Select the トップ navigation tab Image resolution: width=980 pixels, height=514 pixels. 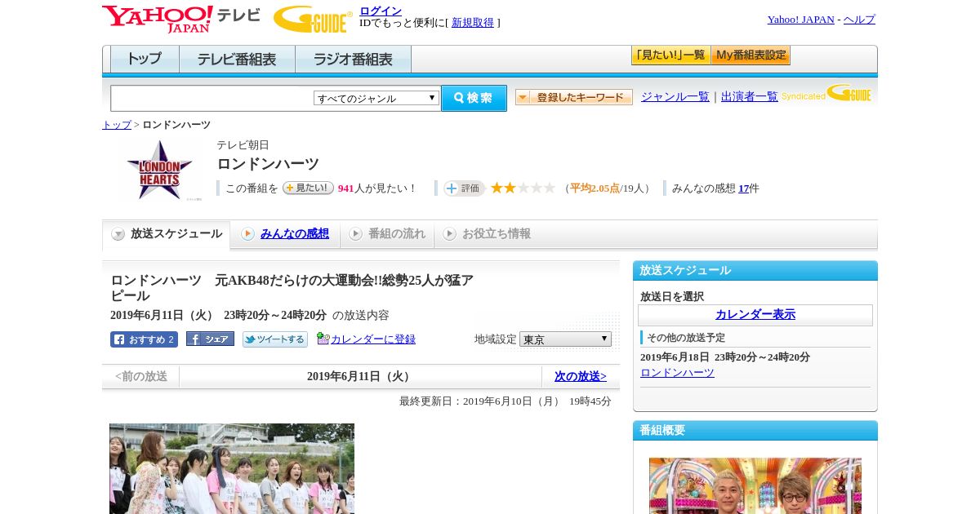[145, 60]
